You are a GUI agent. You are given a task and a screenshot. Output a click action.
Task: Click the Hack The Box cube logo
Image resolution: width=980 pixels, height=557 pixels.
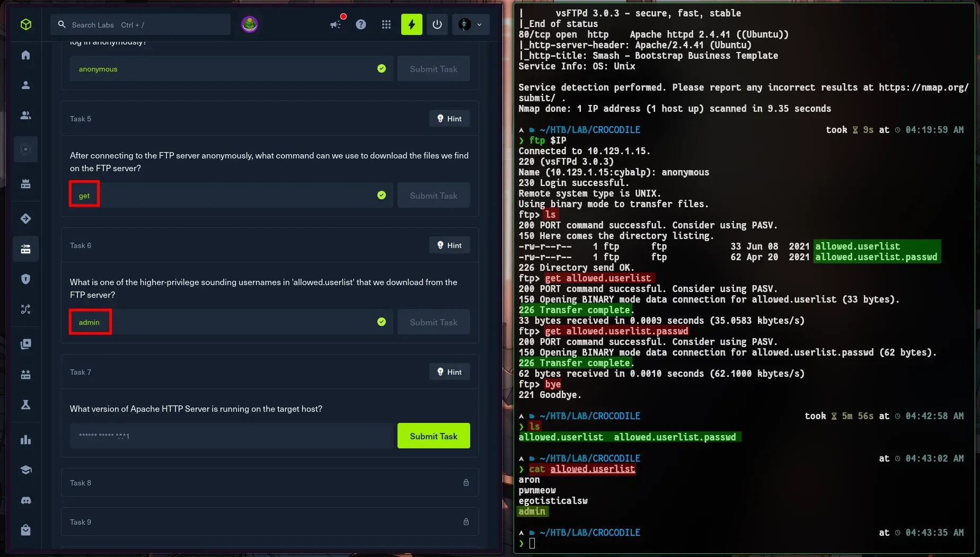(26, 24)
